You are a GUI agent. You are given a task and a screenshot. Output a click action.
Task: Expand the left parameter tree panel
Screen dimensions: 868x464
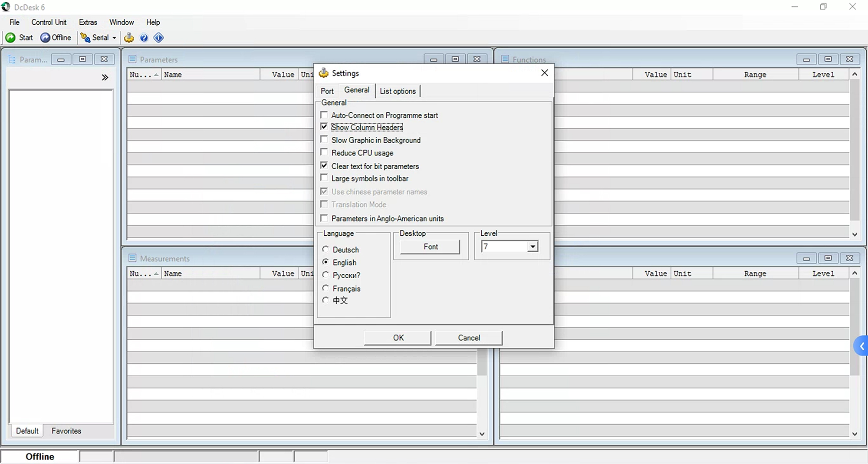pyautogui.click(x=105, y=77)
